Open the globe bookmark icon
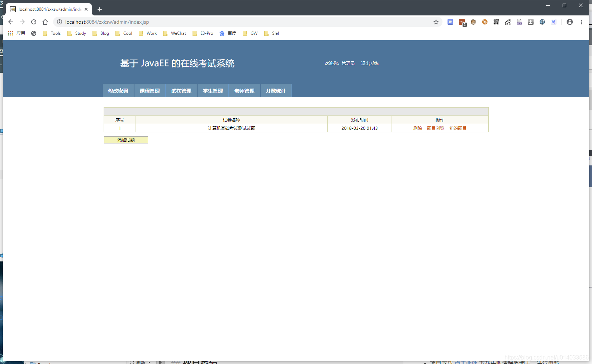 click(34, 33)
